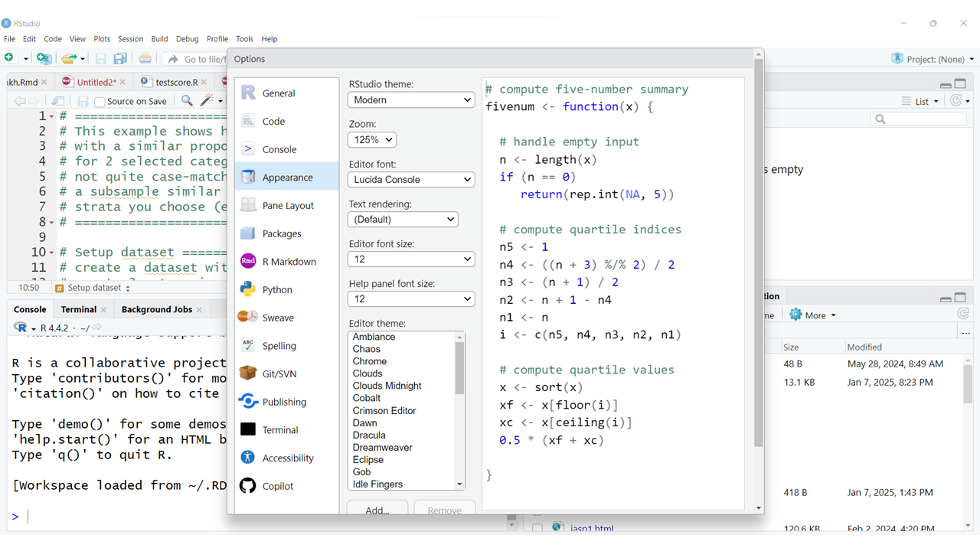Click the Save all documents toolbar icon

(120, 59)
